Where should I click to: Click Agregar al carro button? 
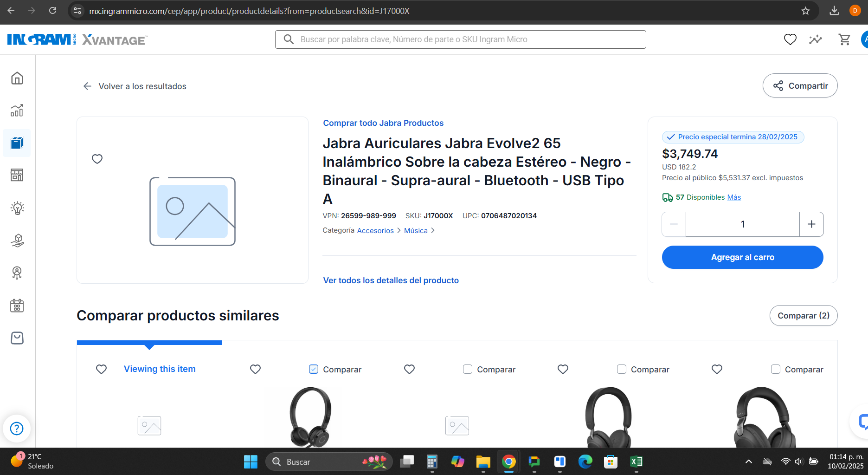click(x=743, y=257)
